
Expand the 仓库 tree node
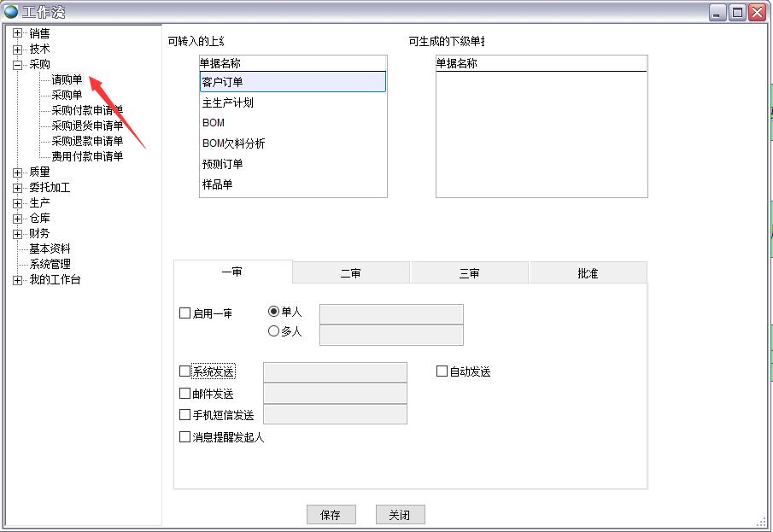pos(17,218)
